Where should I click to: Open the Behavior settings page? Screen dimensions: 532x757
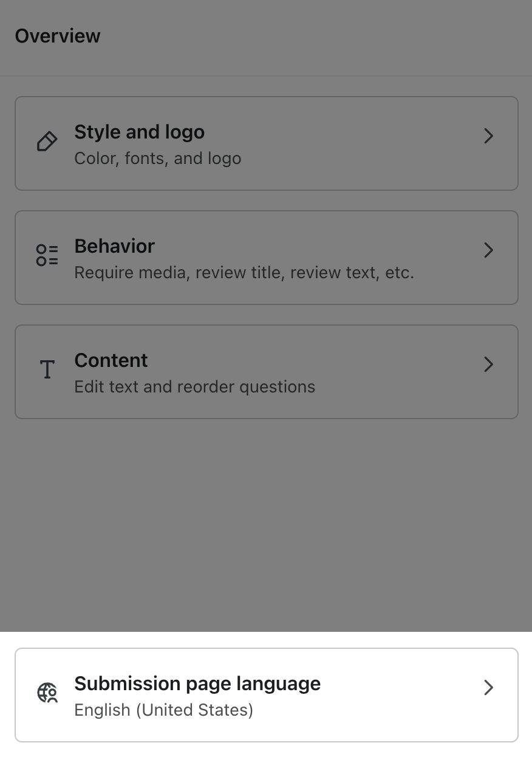click(x=266, y=257)
